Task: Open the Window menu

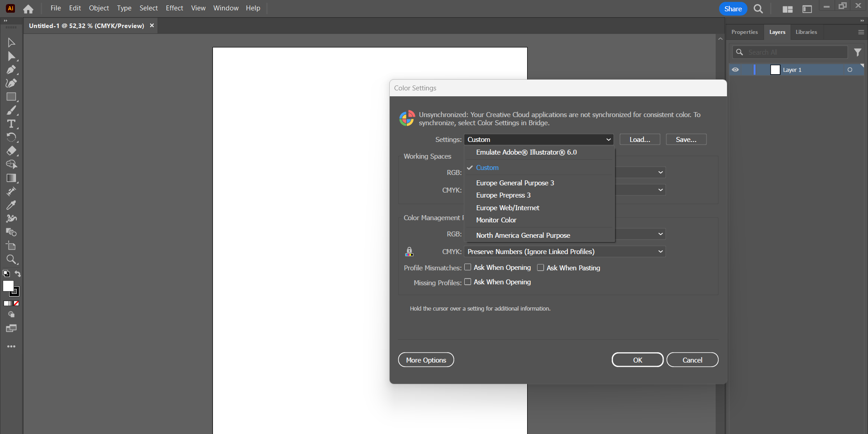Action: [x=226, y=8]
